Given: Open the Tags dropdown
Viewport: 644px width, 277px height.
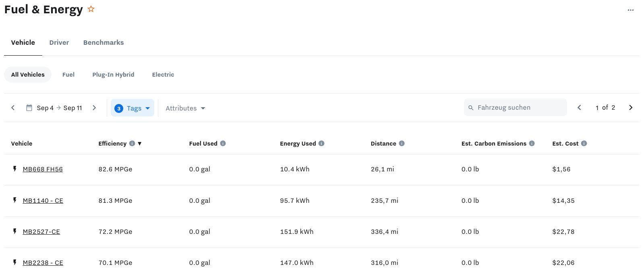Looking at the screenshot, I should tap(135, 108).
